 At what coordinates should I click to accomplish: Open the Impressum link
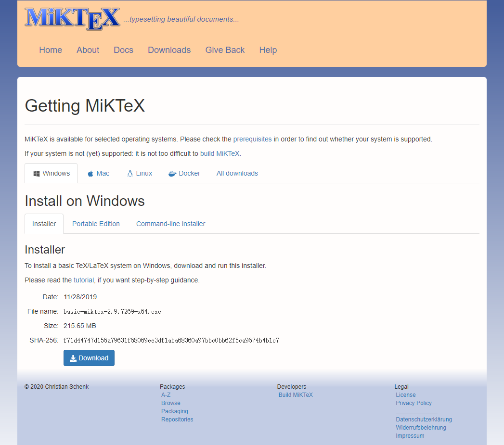pyautogui.click(x=410, y=436)
